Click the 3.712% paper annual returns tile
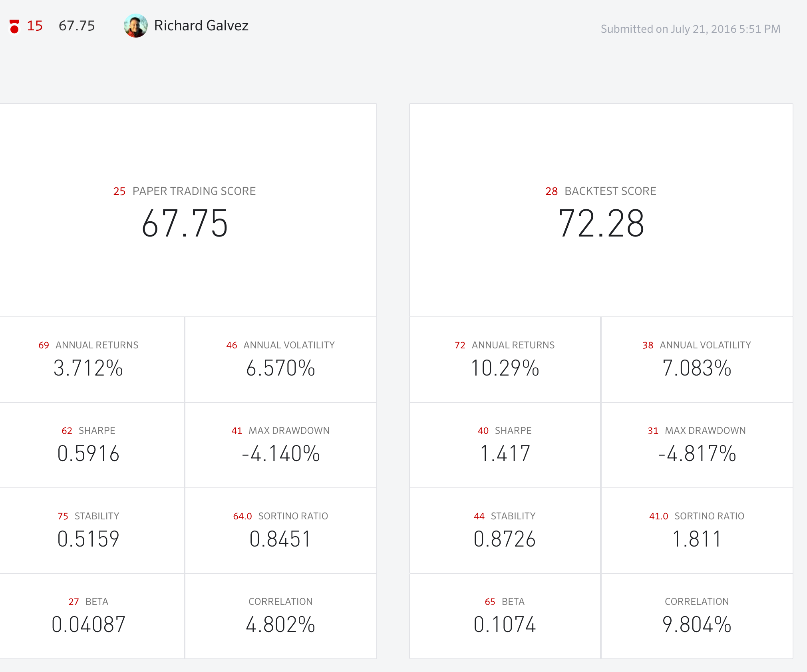 tap(88, 360)
